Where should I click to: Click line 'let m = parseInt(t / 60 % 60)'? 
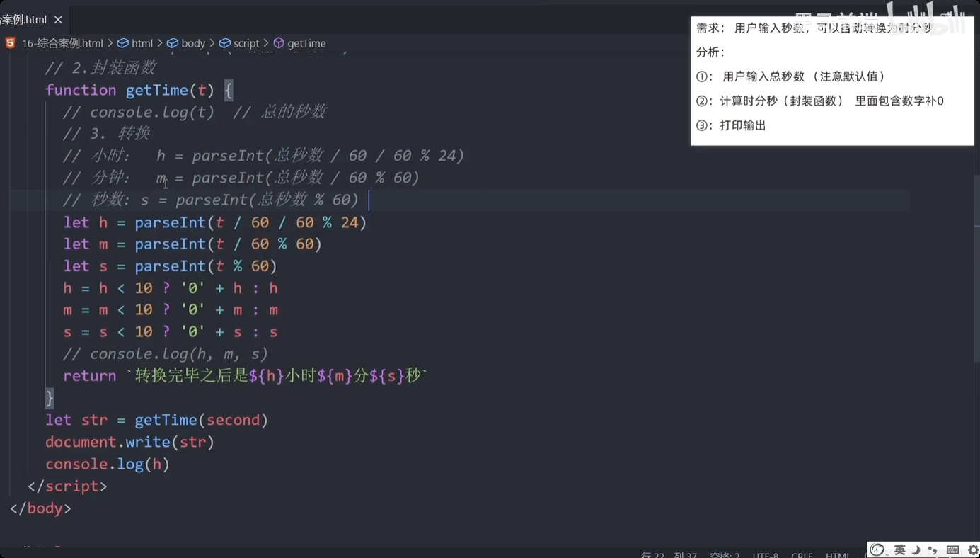point(192,244)
